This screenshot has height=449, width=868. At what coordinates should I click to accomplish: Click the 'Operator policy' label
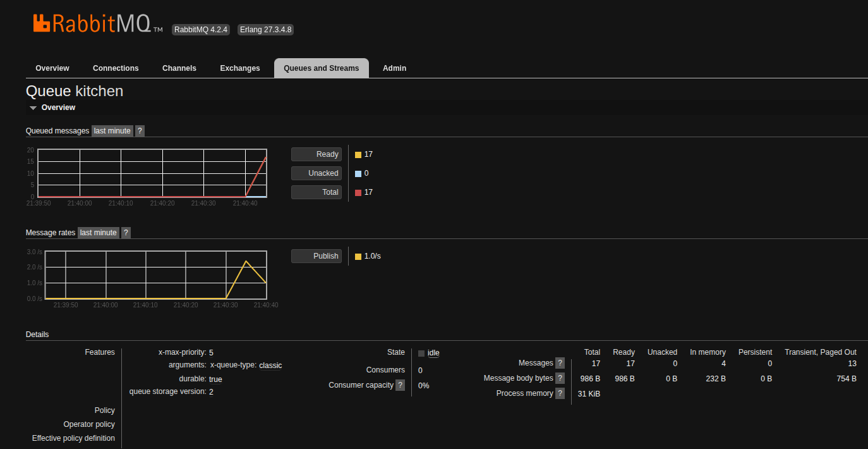[x=89, y=424]
